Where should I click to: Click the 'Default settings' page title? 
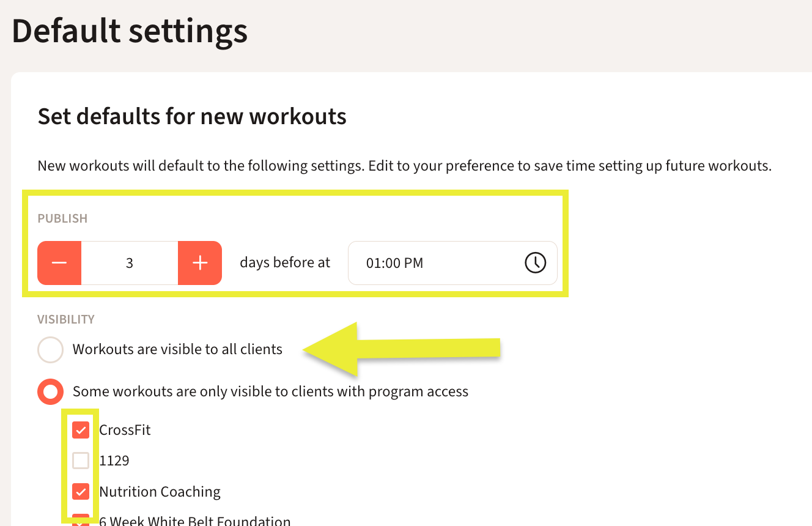point(130,31)
